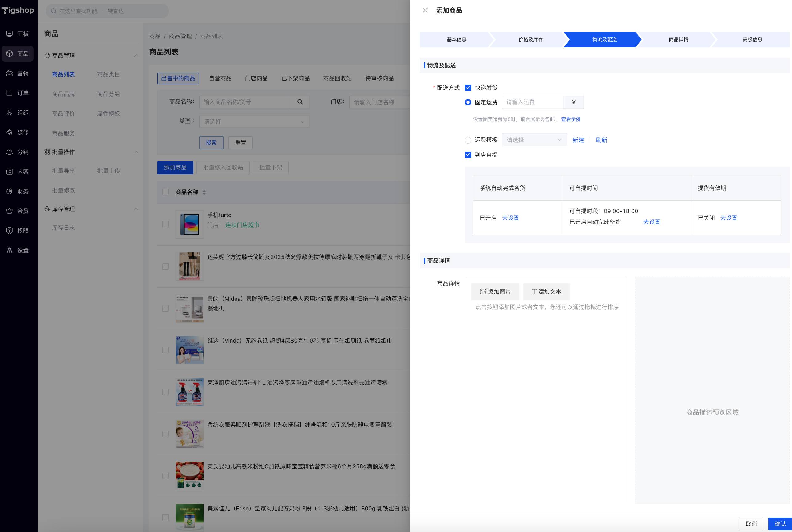Open the 财务 finance sidebar icon
Image resolution: width=792 pixels, height=532 pixels.
pyautogui.click(x=10, y=191)
